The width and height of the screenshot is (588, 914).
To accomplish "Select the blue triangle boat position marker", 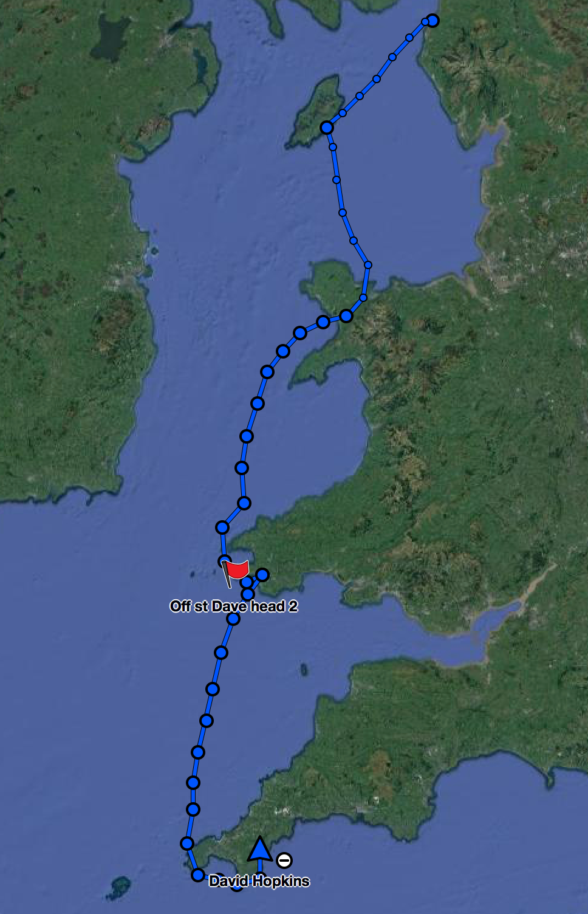I will pos(260,848).
